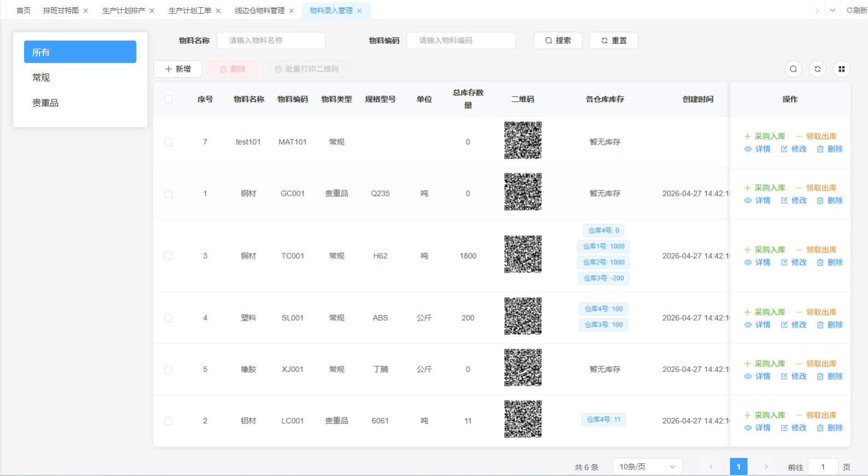Click the 重置 button

click(x=614, y=40)
